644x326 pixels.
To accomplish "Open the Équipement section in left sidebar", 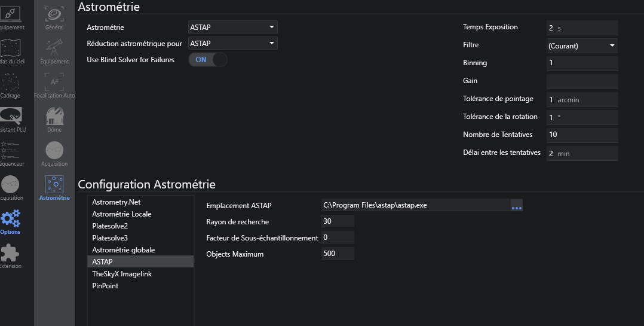I will tap(11, 17).
